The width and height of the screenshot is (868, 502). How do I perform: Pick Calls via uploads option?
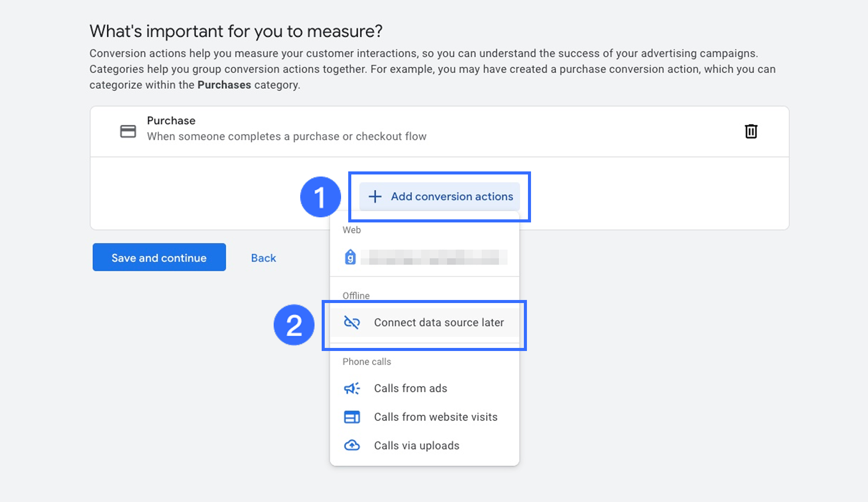pos(417,445)
